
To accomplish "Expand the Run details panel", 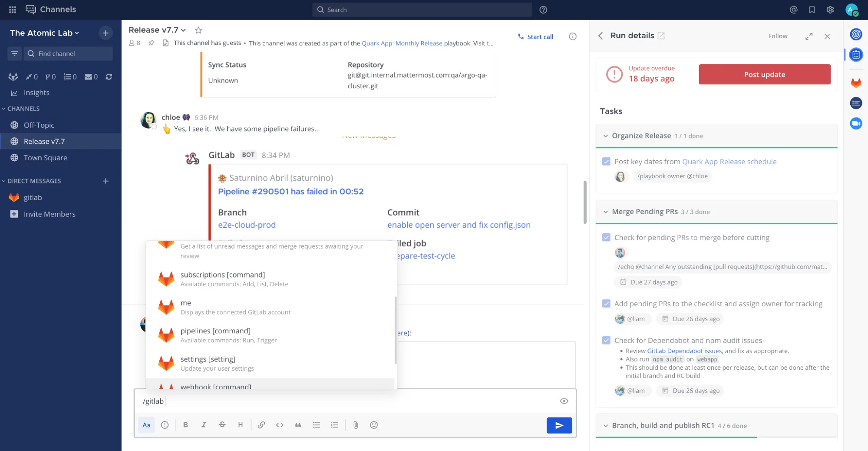I will pyautogui.click(x=809, y=36).
